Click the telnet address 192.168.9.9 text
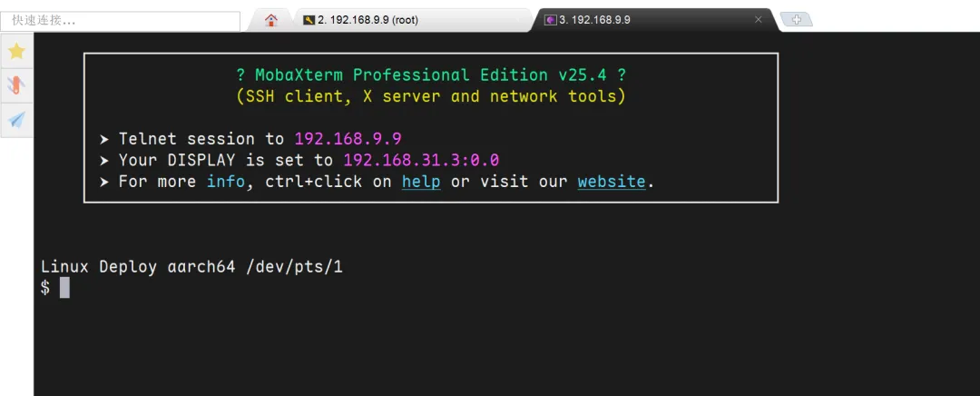980x396 pixels. tap(348, 139)
